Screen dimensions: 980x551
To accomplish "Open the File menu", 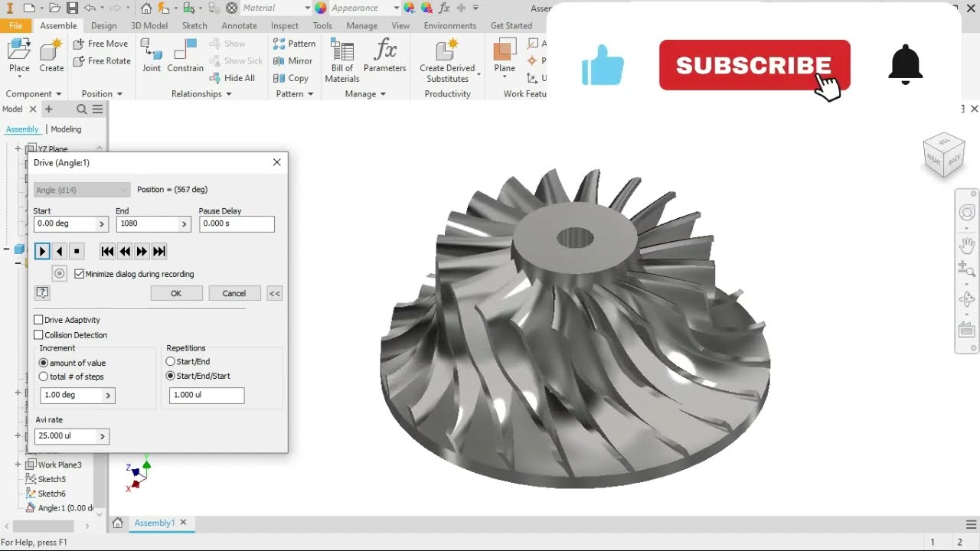I will click(15, 25).
